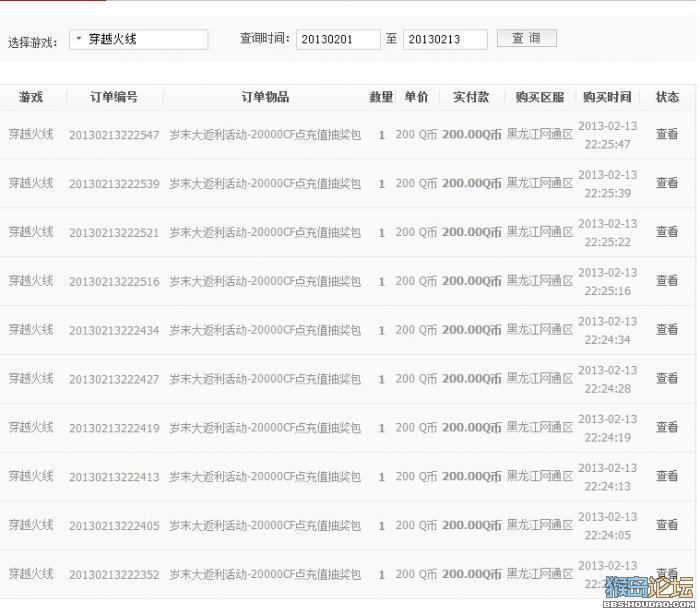
Task: Click the 订单编号 column header
Action: coord(114,97)
